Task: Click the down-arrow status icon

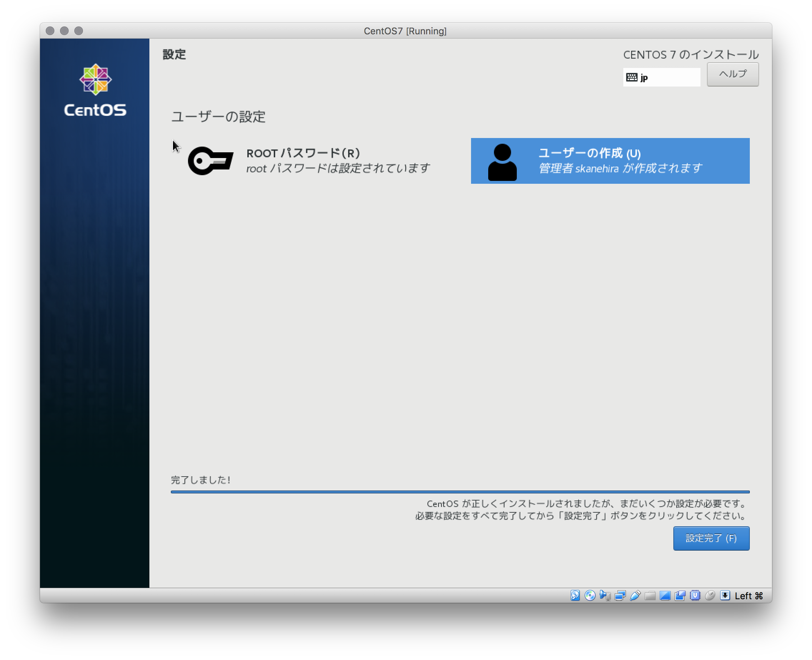Action: 725,595
